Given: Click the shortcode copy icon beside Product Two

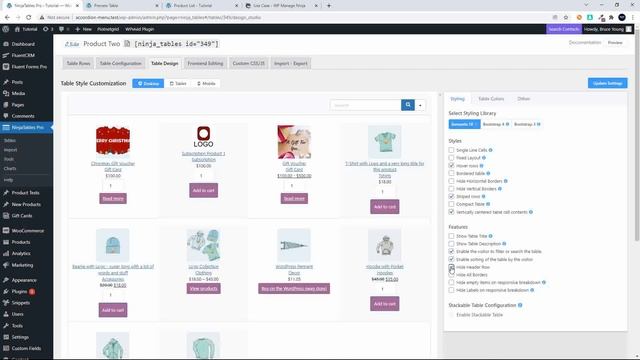Looking at the screenshot, I should point(127,44).
